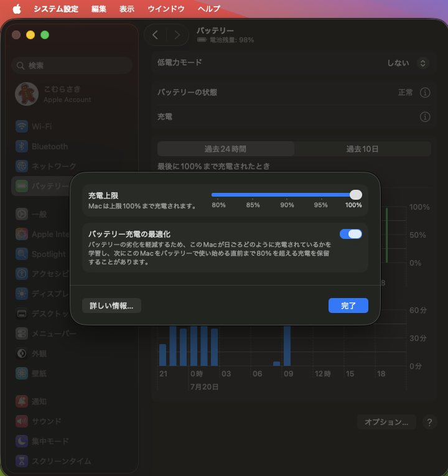Click the ネットワーク globe icon
The width and height of the screenshot is (448, 476).
22,166
